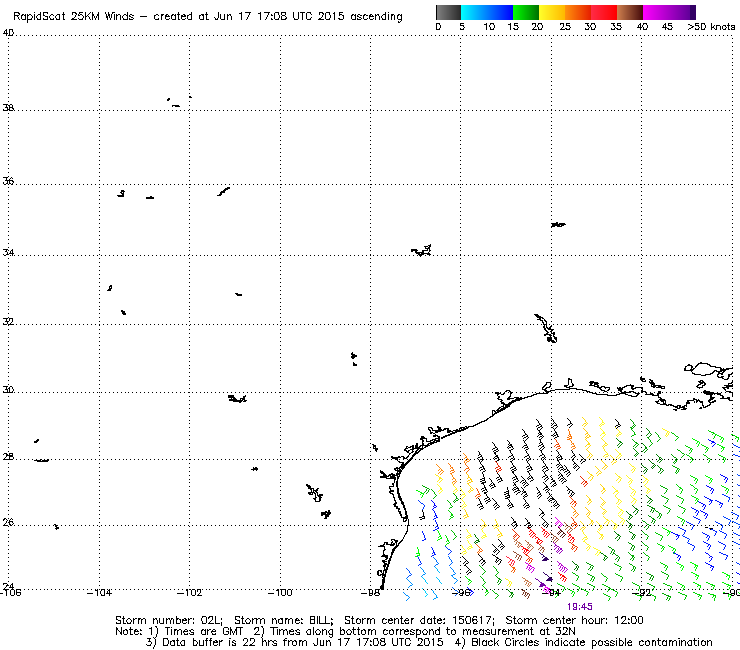Click the word 'ascending' in the title
740x650 pixels.
[376, 17]
